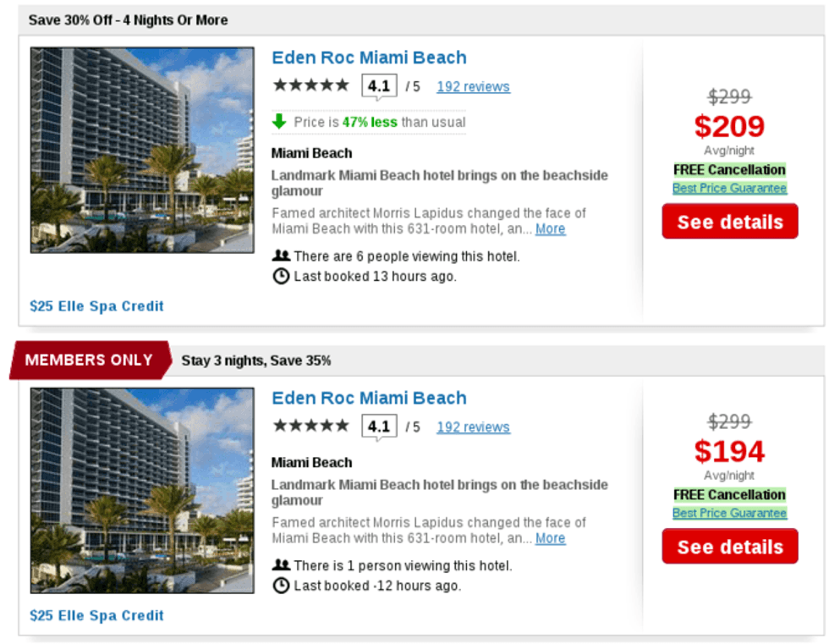Expand description with More link in first listing
Image resolution: width=829 pixels, height=644 pixels.
550,228
